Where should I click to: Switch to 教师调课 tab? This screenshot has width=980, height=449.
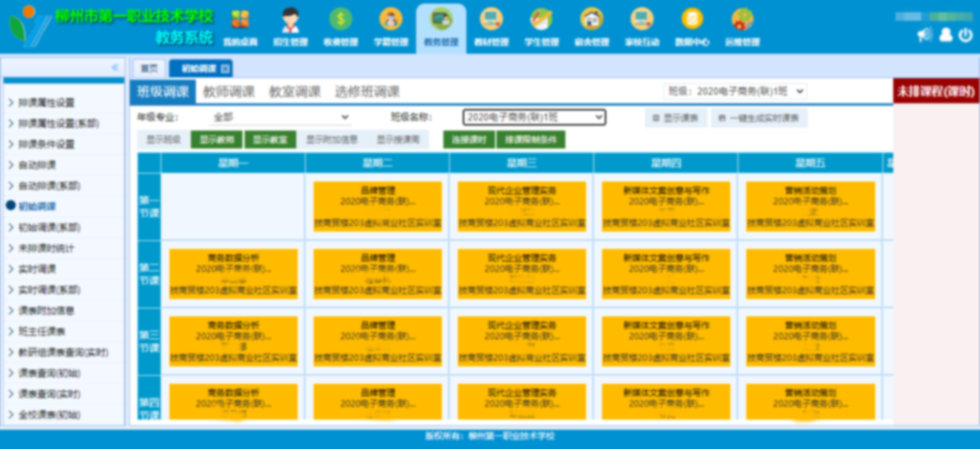click(229, 92)
